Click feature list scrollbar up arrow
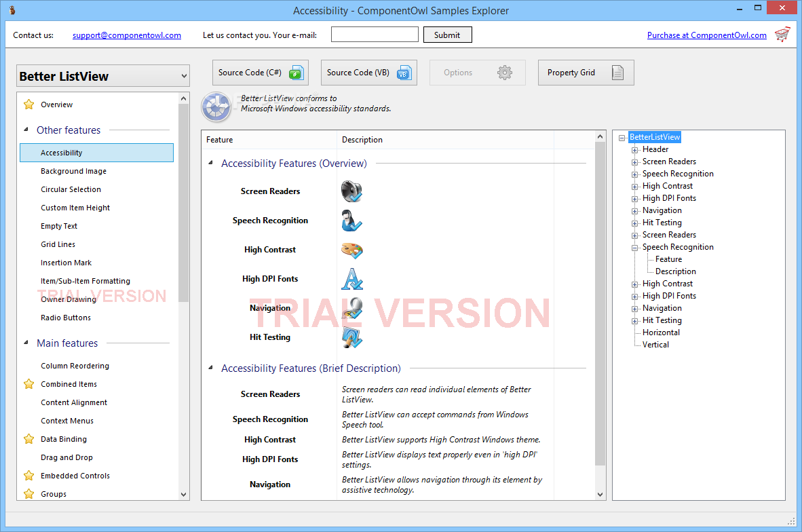 point(600,136)
